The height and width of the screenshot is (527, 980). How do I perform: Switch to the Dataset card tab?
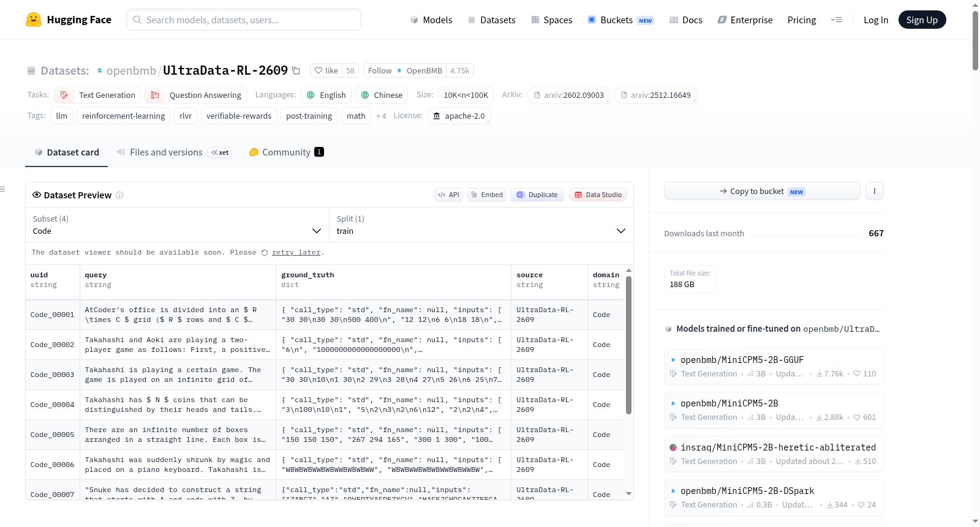pyautogui.click(x=67, y=152)
